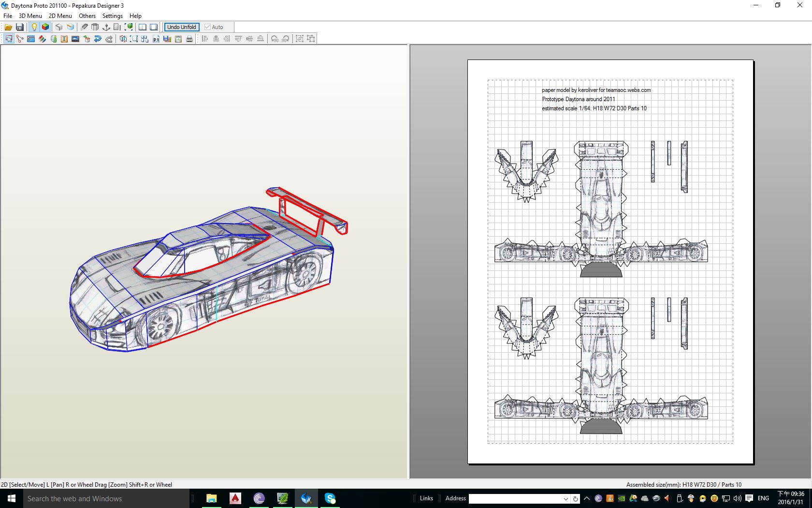Click the P.1 page icon
812x508 pixels.
pyautogui.click(x=156, y=39)
